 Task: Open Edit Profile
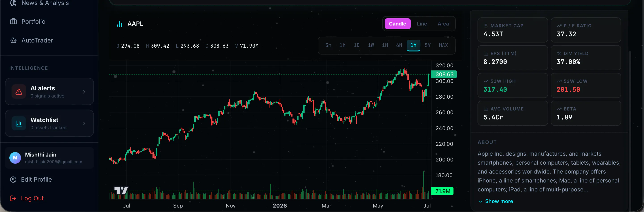(36, 180)
